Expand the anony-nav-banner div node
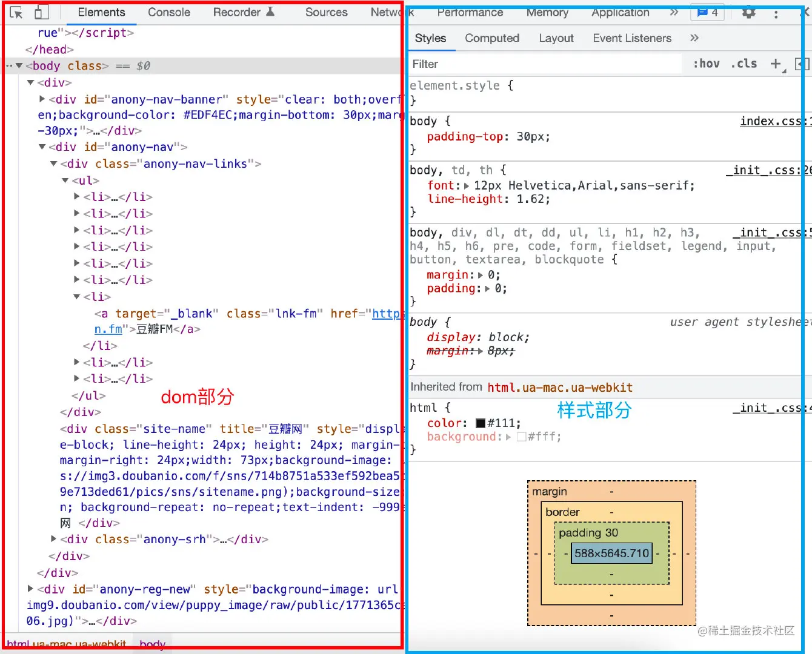Viewport: 812px width, 654px height. tap(42, 99)
